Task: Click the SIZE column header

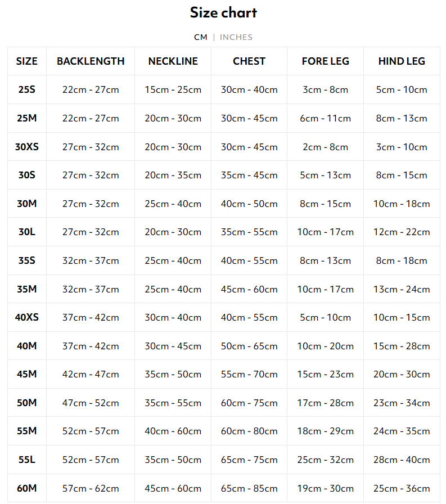Action: 26,61
